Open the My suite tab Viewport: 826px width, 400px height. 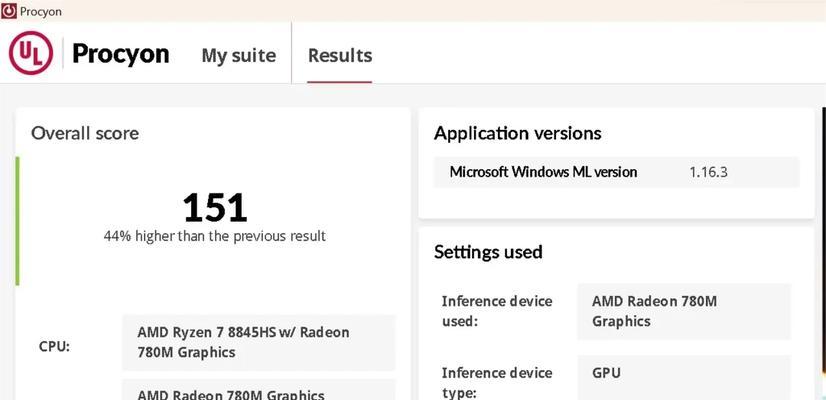[239, 55]
